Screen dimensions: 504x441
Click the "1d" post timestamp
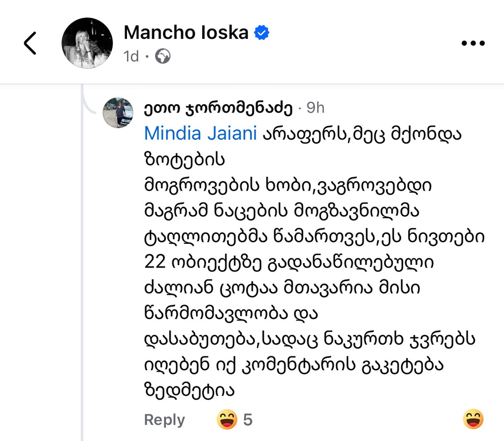click(x=131, y=57)
